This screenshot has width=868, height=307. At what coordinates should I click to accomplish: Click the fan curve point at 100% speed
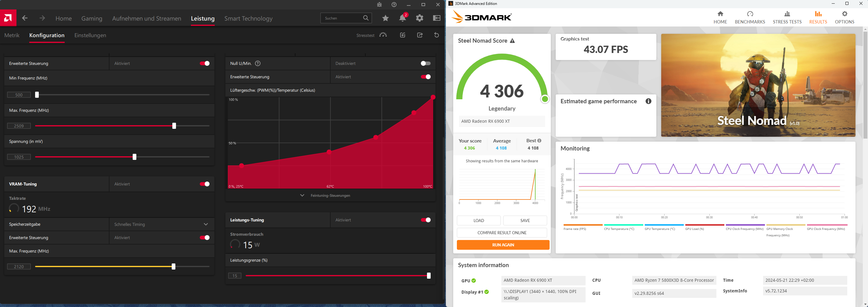[433, 97]
